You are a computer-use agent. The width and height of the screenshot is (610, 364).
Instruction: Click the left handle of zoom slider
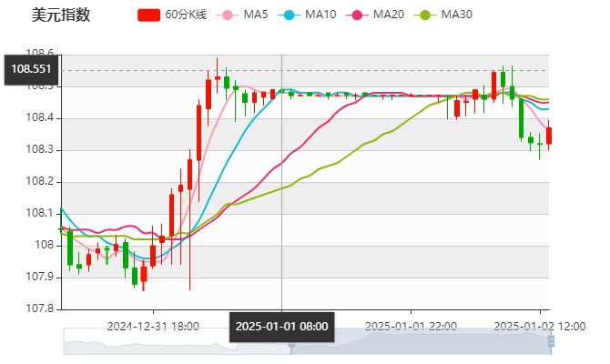point(290,341)
